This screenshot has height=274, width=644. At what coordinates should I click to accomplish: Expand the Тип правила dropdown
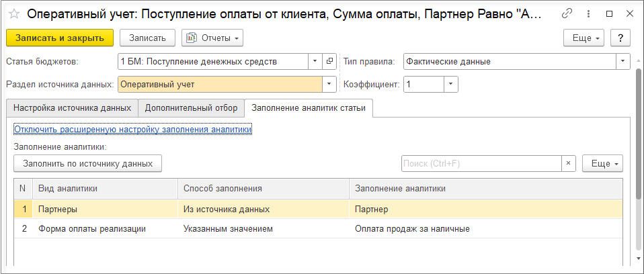[x=623, y=62]
